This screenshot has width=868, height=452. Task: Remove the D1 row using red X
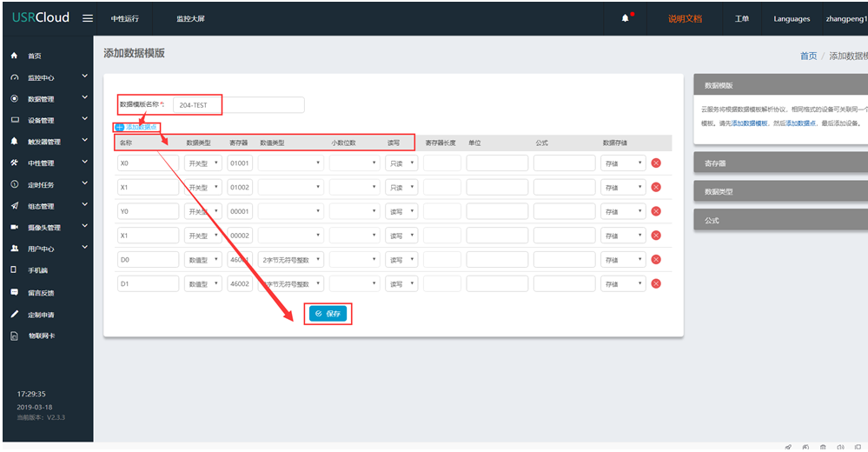pyautogui.click(x=656, y=283)
